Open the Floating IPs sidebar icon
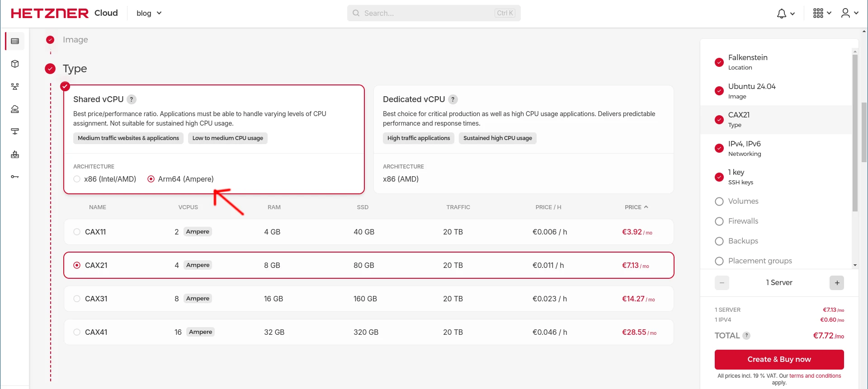 point(15,109)
